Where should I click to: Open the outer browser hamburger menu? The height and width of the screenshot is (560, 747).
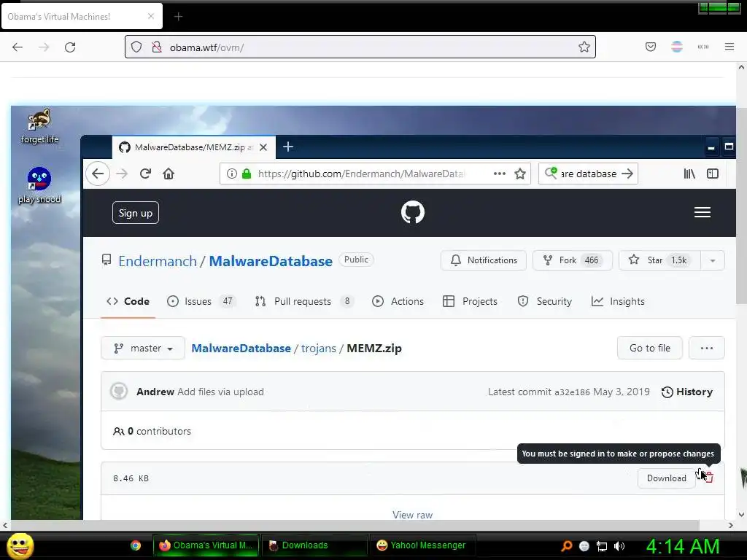click(x=729, y=46)
